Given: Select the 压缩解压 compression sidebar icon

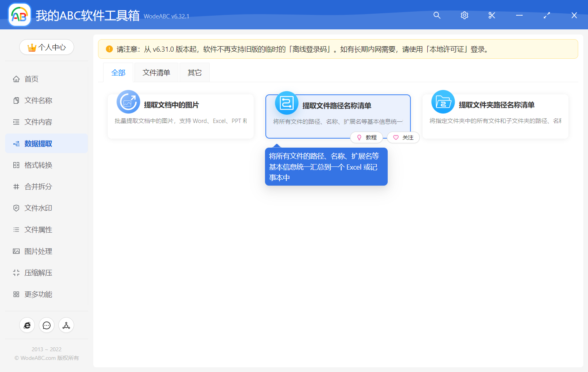Looking at the screenshot, I should tap(16, 273).
